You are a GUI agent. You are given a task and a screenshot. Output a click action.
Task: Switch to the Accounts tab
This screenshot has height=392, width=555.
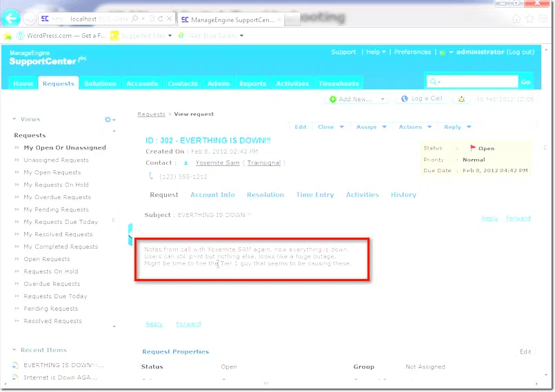tap(141, 83)
